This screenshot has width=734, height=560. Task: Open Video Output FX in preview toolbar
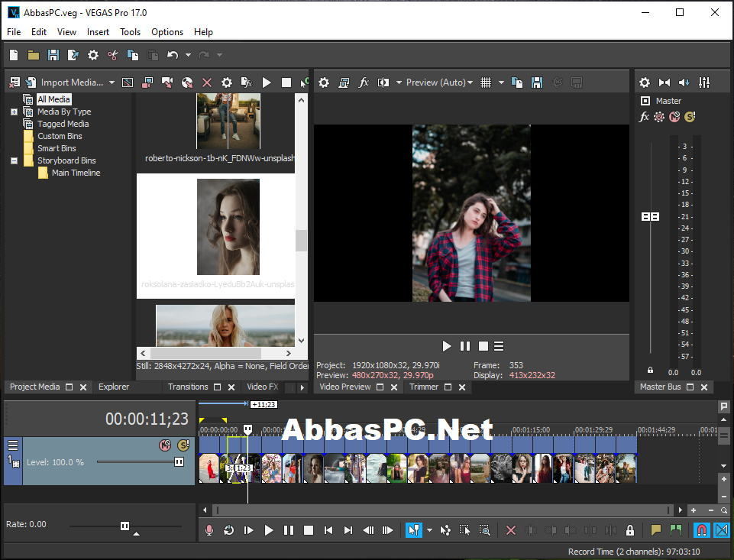coord(364,83)
